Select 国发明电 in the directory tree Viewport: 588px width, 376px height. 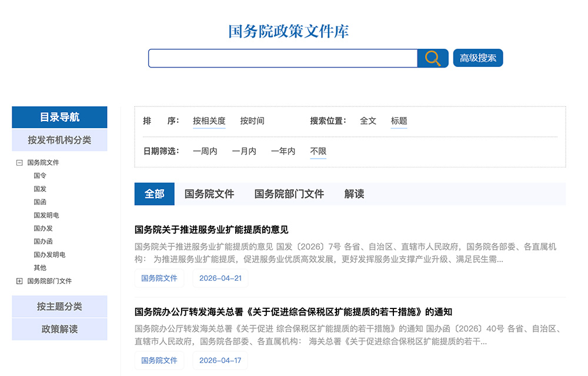(x=46, y=215)
